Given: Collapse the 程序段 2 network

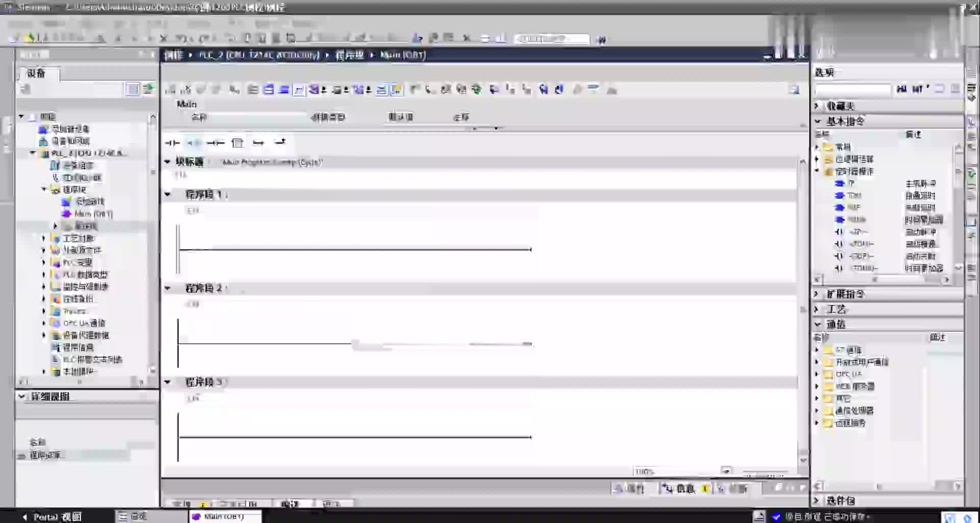Looking at the screenshot, I should click(x=167, y=289).
